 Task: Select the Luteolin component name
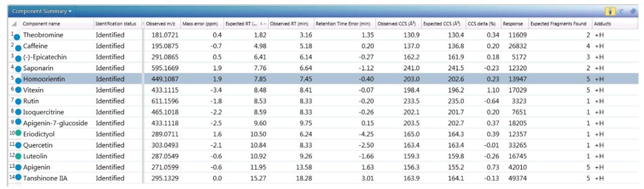point(36,156)
